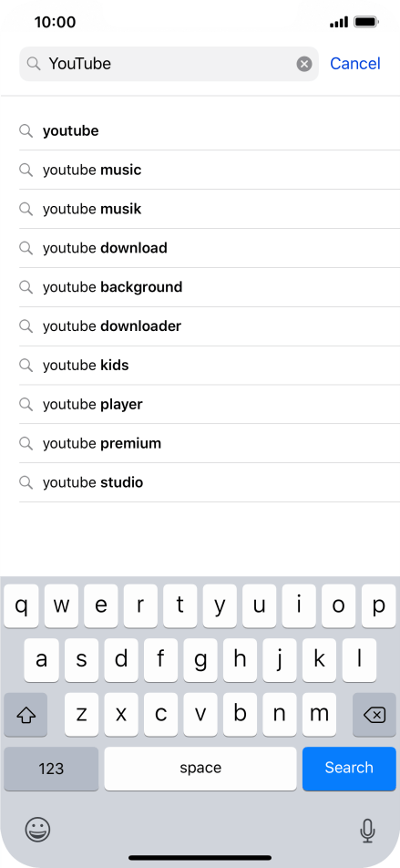Choose the youtube downloader suggestion
This screenshot has width=400, height=868.
point(210,326)
